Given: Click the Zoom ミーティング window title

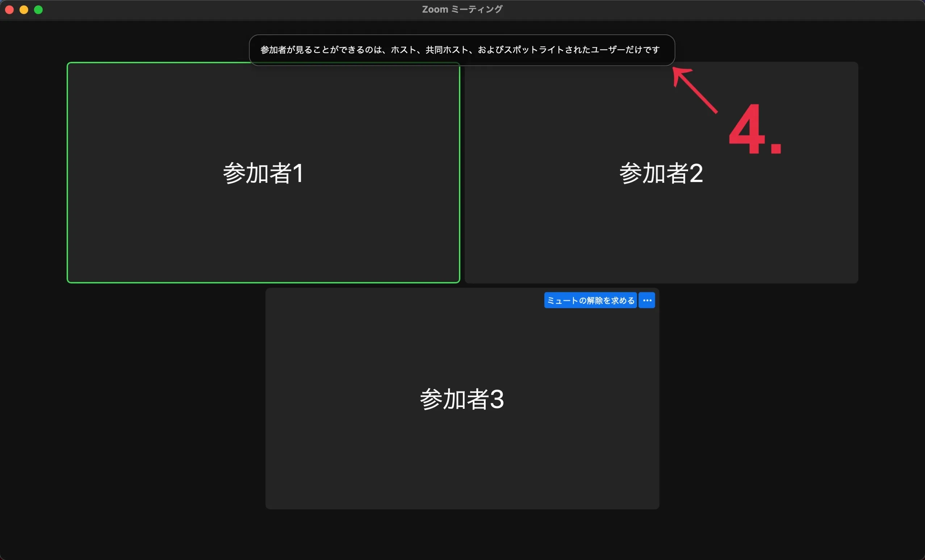Looking at the screenshot, I should click(462, 9).
